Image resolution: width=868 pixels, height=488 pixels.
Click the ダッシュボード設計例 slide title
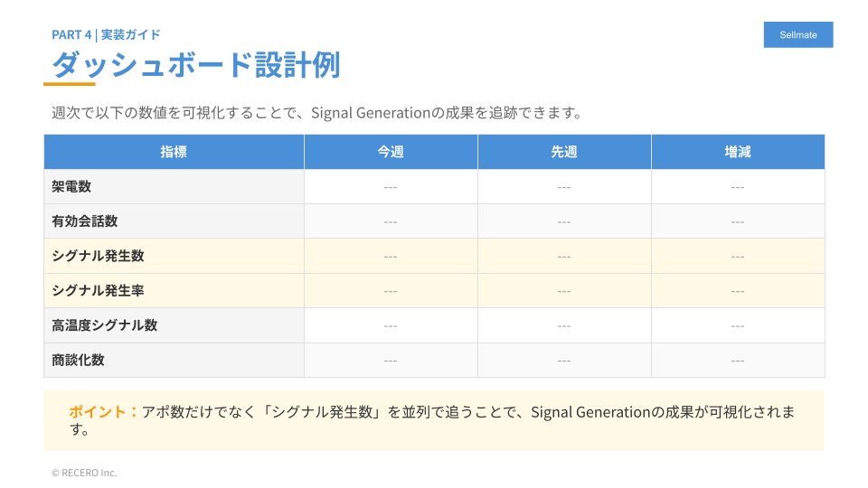(x=195, y=65)
